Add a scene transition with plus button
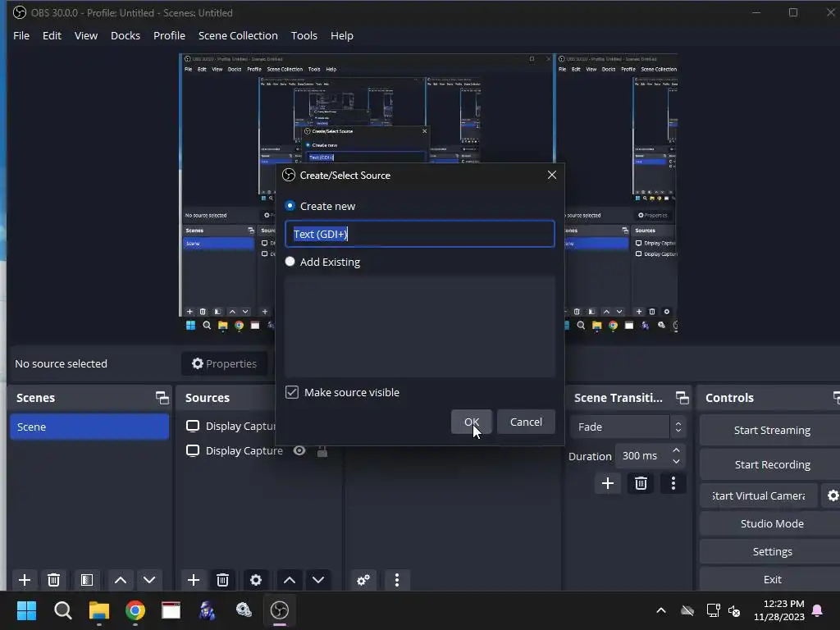This screenshot has width=840, height=630. pyautogui.click(x=608, y=483)
